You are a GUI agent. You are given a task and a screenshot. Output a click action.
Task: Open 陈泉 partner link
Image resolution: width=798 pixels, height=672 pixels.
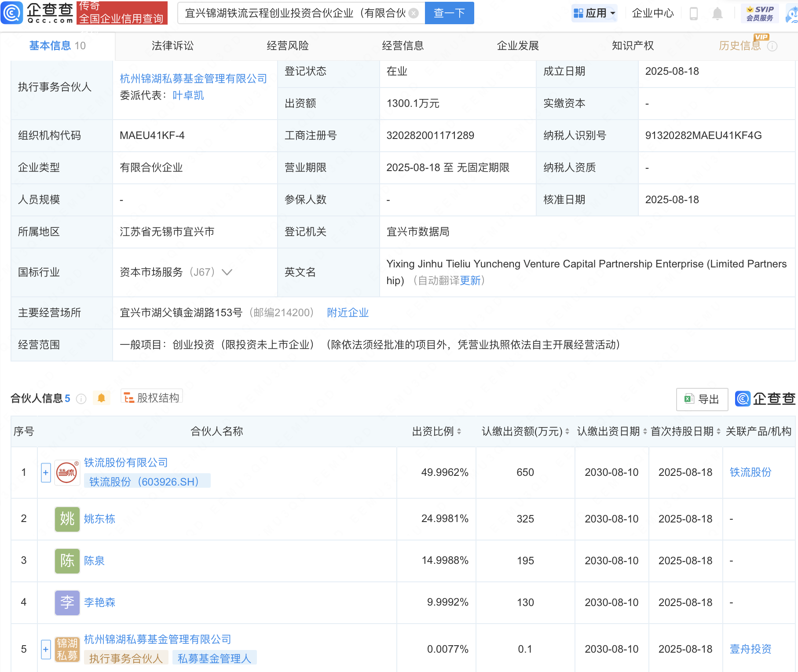pyautogui.click(x=94, y=561)
